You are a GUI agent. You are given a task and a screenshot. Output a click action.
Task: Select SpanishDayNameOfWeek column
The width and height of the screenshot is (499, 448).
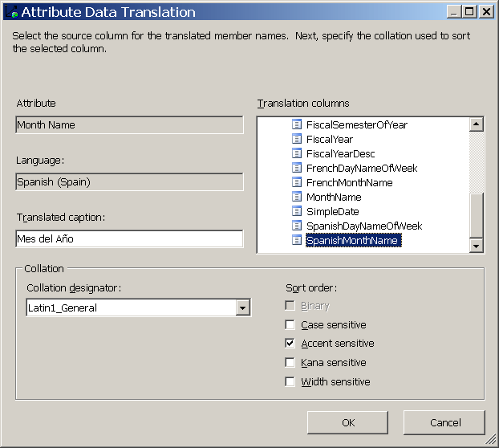coord(364,226)
